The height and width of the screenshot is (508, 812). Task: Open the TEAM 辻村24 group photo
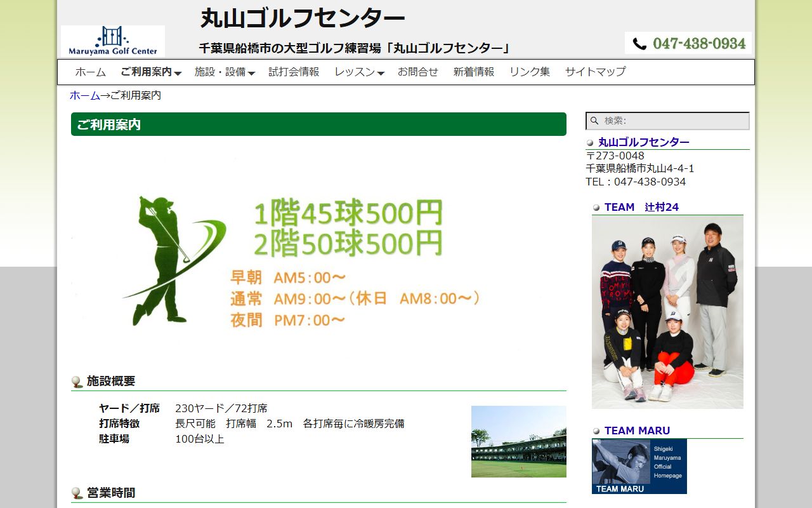click(667, 312)
